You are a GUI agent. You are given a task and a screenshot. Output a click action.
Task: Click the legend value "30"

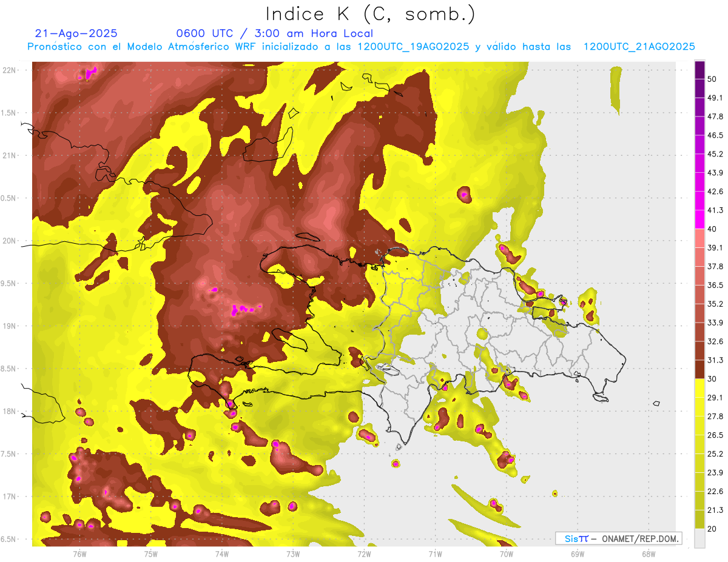coord(713,379)
